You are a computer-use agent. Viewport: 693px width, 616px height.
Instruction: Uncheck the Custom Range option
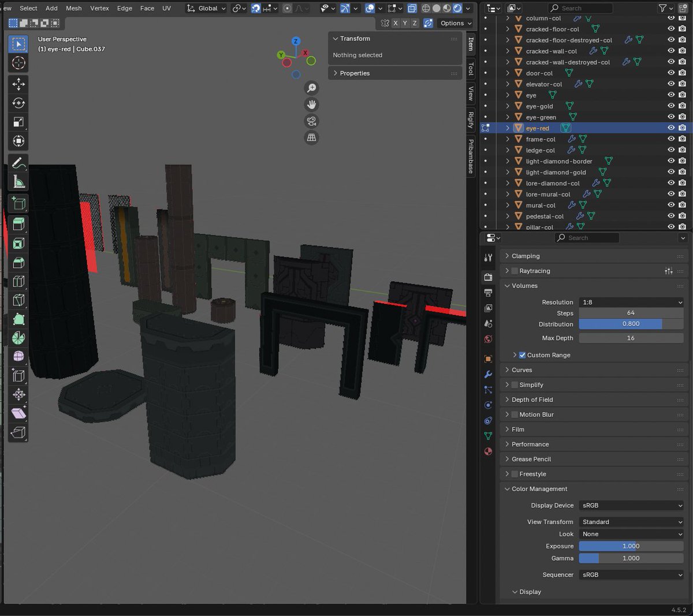[522, 355]
